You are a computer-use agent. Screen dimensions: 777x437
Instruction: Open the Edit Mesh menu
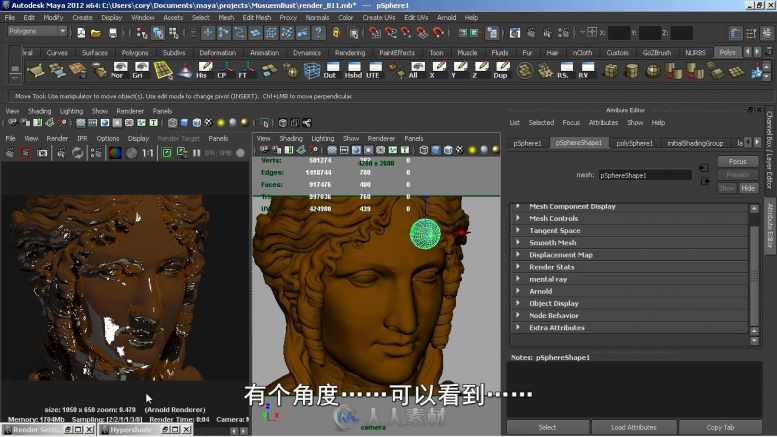pos(257,17)
